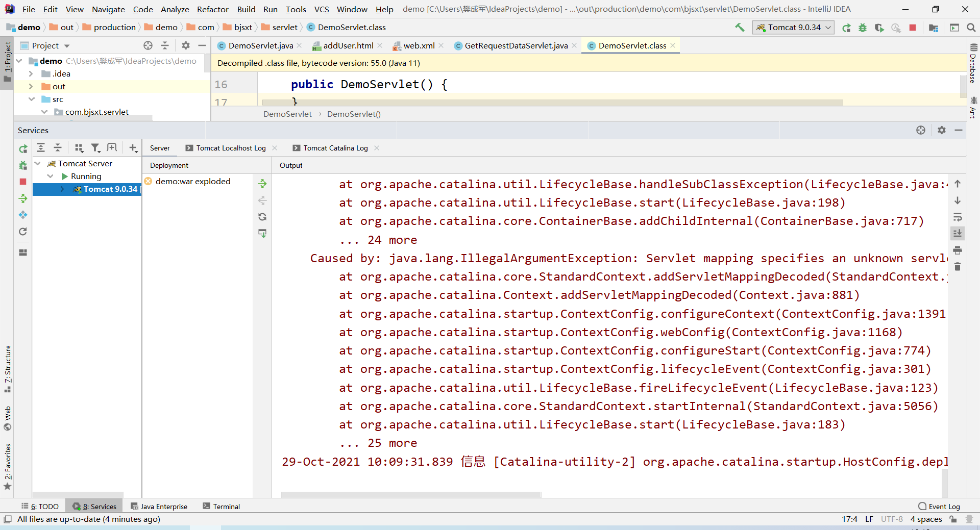This screenshot has height=530, width=980.
Task: Click the Services tree horizontal scrollbar
Action: [x=78, y=494]
